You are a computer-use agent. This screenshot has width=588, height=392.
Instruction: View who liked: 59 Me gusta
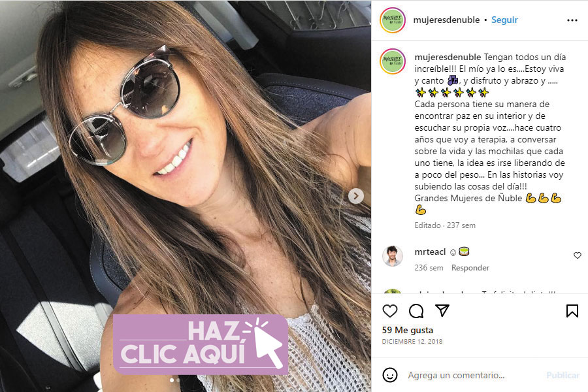(407, 330)
